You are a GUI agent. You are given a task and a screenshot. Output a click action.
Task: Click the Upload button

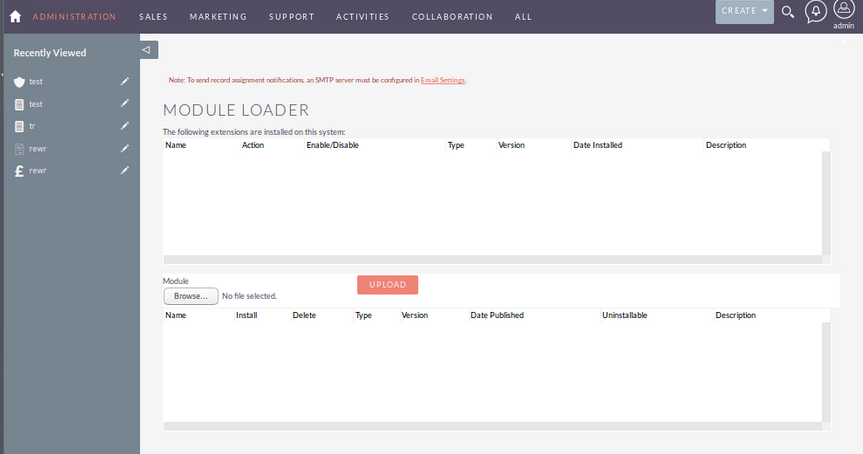click(x=387, y=285)
